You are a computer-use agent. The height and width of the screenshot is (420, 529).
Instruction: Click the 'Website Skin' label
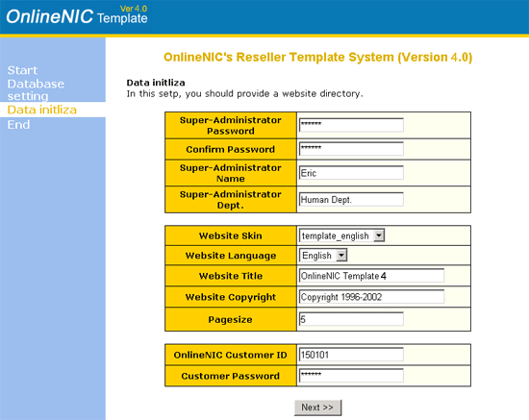point(231,235)
